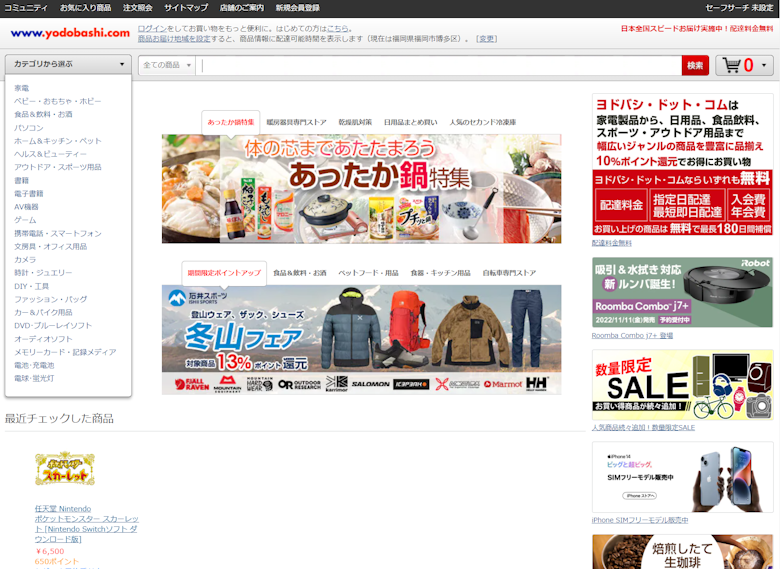Select パソコン category

tap(29, 128)
